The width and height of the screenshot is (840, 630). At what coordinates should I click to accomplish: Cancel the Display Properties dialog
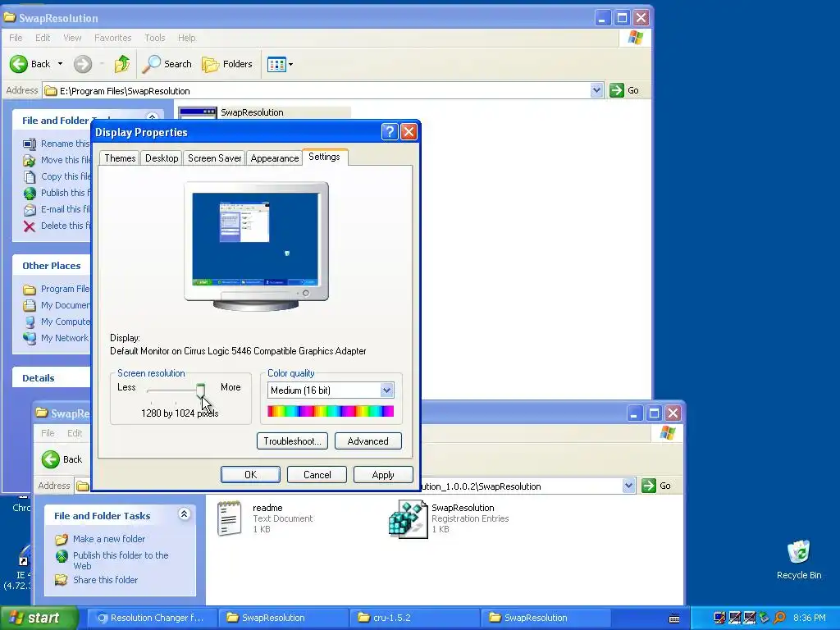coord(317,475)
